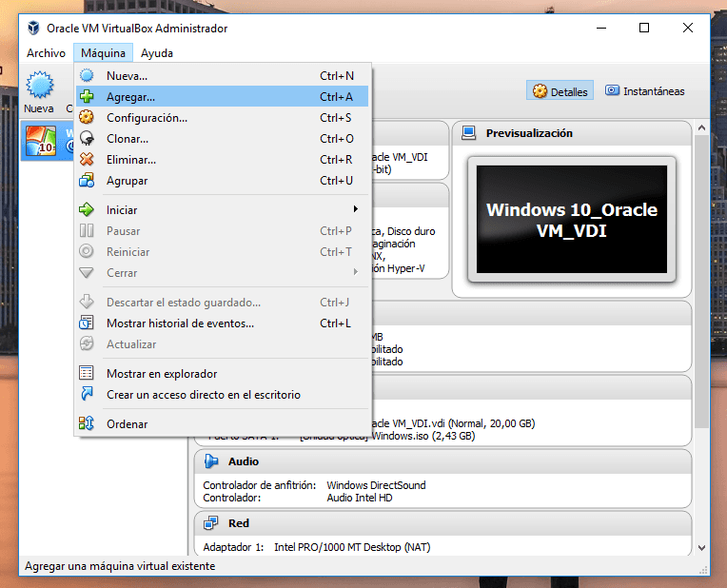Click the Windows 10_Oracle VM_VDI preview thumbnail
The width and height of the screenshot is (727, 588).
click(x=572, y=219)
